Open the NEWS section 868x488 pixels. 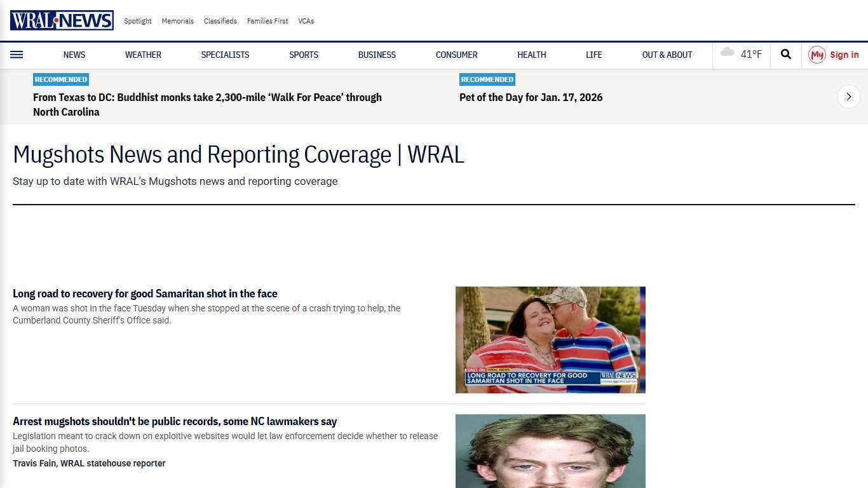click(x=74, y=55)
